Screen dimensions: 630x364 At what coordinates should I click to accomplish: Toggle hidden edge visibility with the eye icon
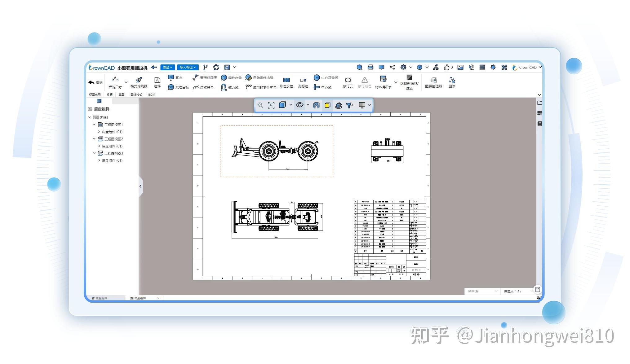click(x=299, y=105)
